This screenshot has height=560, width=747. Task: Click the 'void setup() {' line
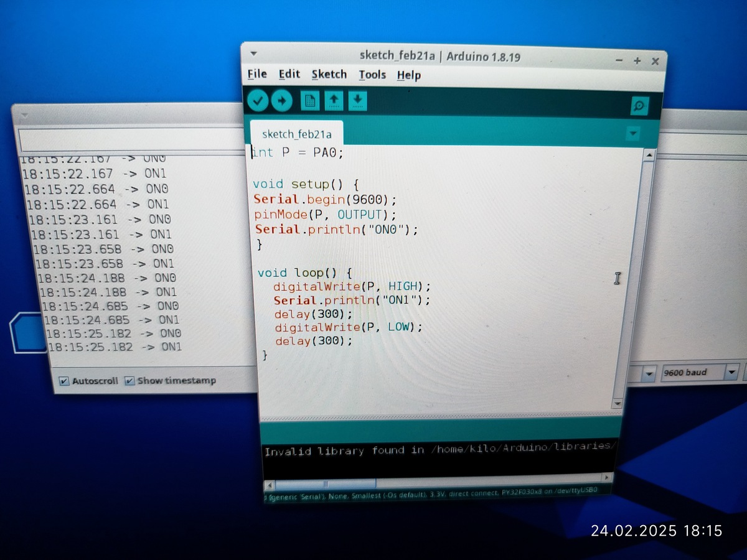[306, 184]
